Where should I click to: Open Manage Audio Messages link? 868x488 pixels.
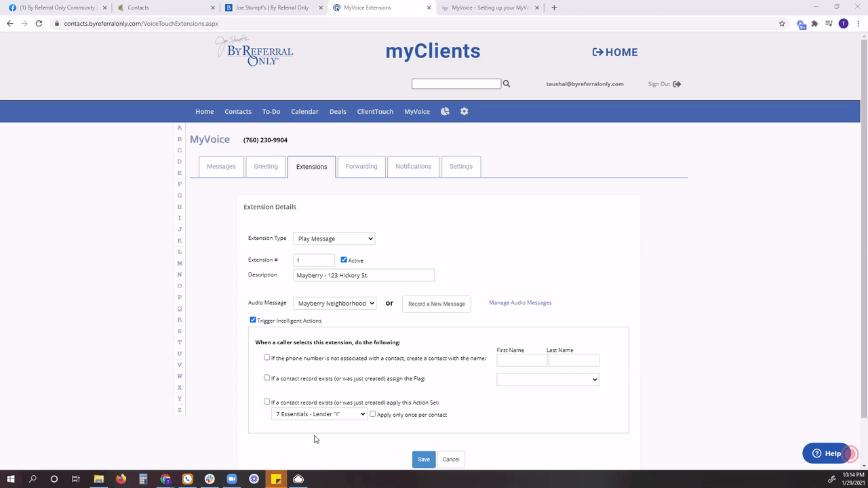click(520, 303)
